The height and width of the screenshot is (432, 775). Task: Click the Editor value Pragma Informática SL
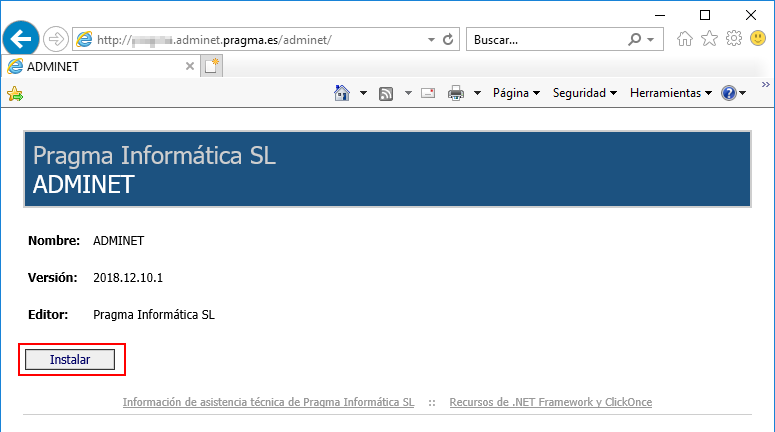click(x=154, y=315)
